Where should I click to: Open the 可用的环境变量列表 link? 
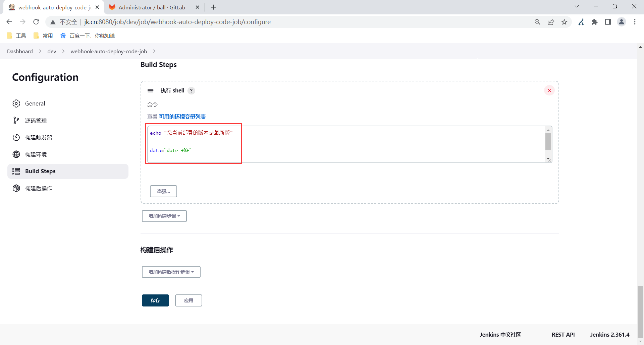[182, 117]
